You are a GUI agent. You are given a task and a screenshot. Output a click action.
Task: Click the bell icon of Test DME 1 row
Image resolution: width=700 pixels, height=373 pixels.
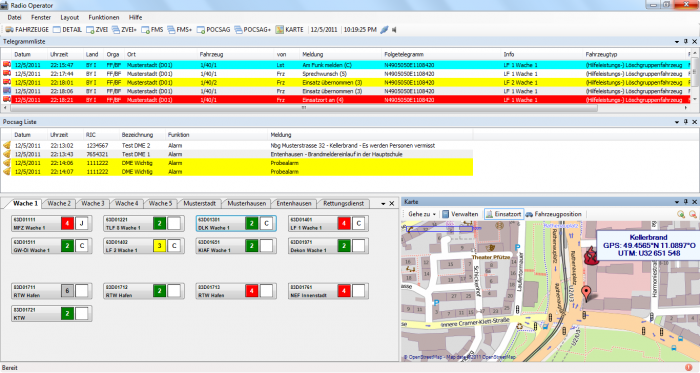pyautogui.click(x=7, y=154)
